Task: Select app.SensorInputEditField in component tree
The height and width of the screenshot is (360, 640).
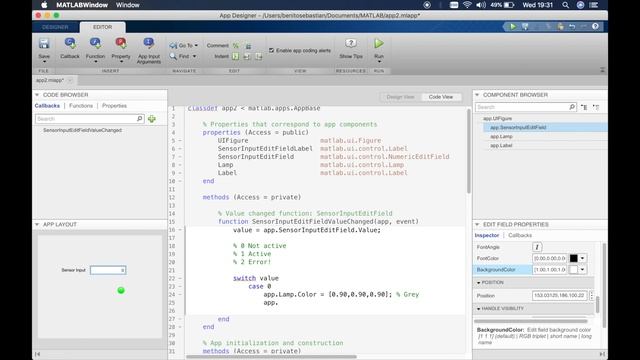Action: pyautogui.click(x=545, y=127)
